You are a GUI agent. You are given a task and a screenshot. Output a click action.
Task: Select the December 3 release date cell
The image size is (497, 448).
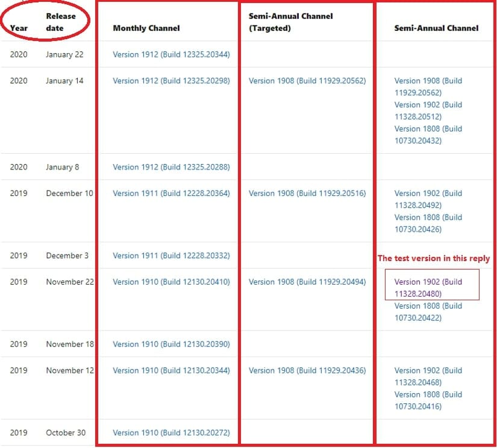[x=67, y=256]
